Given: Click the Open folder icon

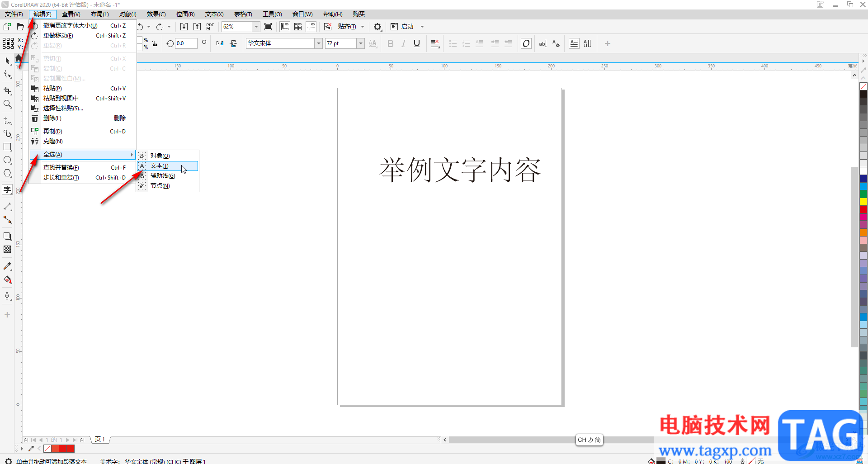Looking at the screenshot, I should point(20,27).
